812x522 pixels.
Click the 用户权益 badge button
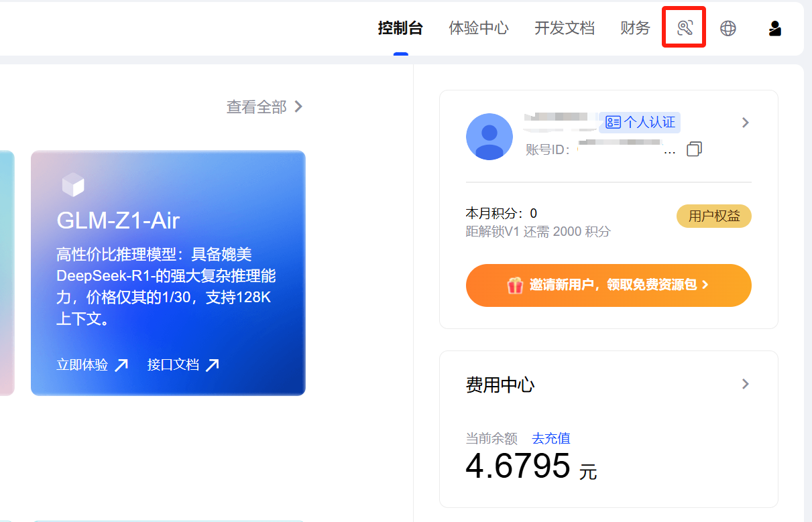click(x=714, y=216)
